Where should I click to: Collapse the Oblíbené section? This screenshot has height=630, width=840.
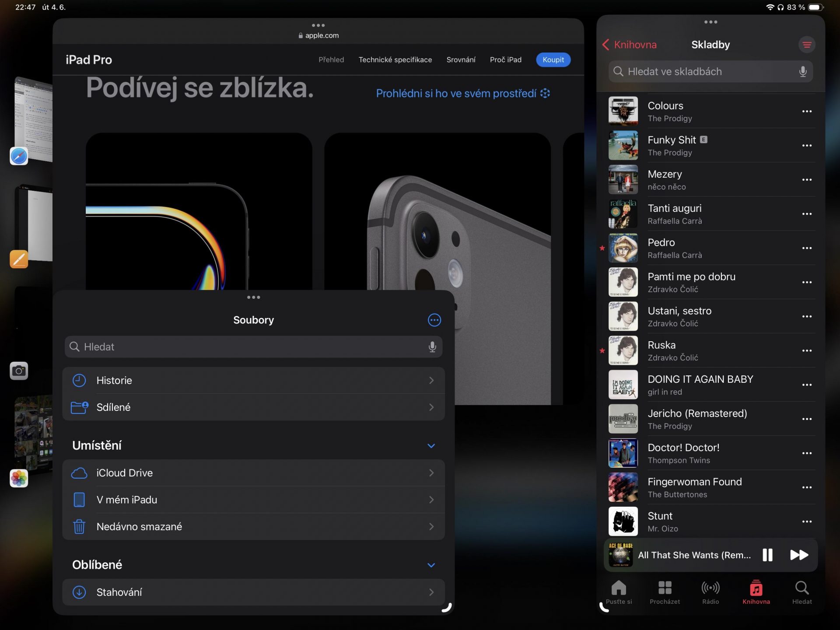(x=431, y=565)
